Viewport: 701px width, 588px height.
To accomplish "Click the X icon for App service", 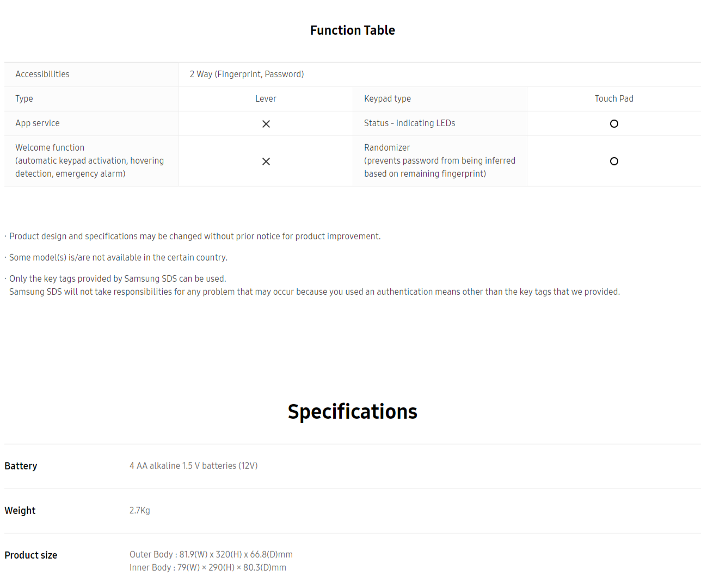I will (266, 124).
